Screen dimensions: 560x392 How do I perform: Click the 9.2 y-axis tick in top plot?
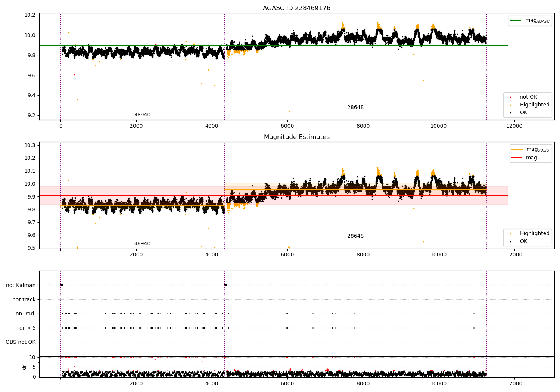coord(31,116)
